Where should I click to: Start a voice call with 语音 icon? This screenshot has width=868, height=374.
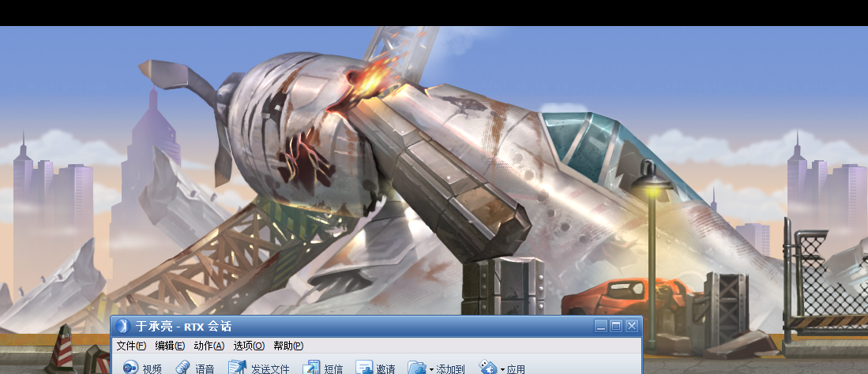tap(182, 368)
